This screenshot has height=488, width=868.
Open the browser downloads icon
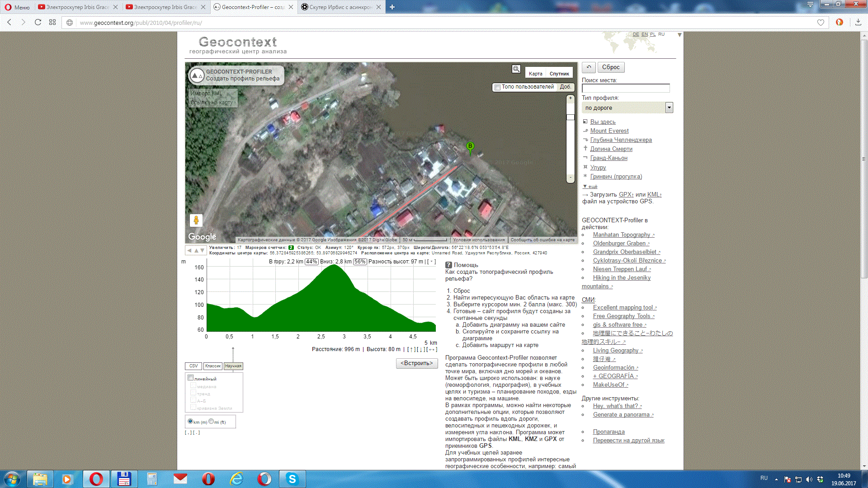coord(858,22)
